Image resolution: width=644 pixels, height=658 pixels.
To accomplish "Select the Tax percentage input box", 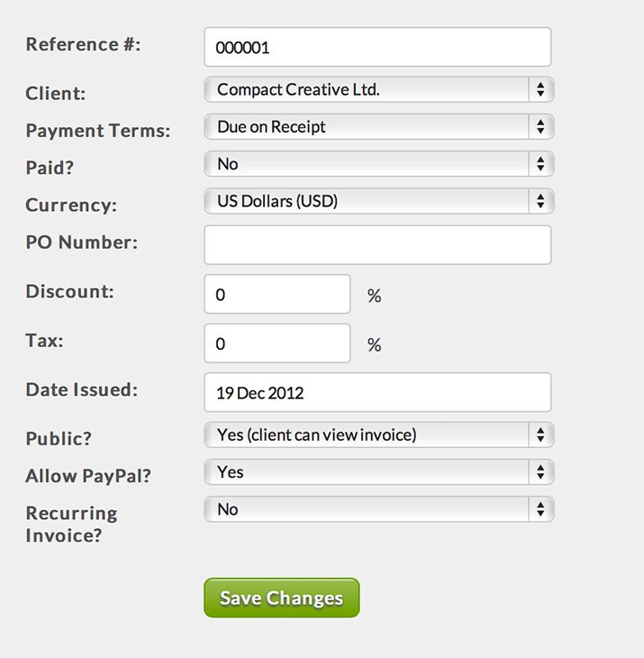I will (277, 343).
